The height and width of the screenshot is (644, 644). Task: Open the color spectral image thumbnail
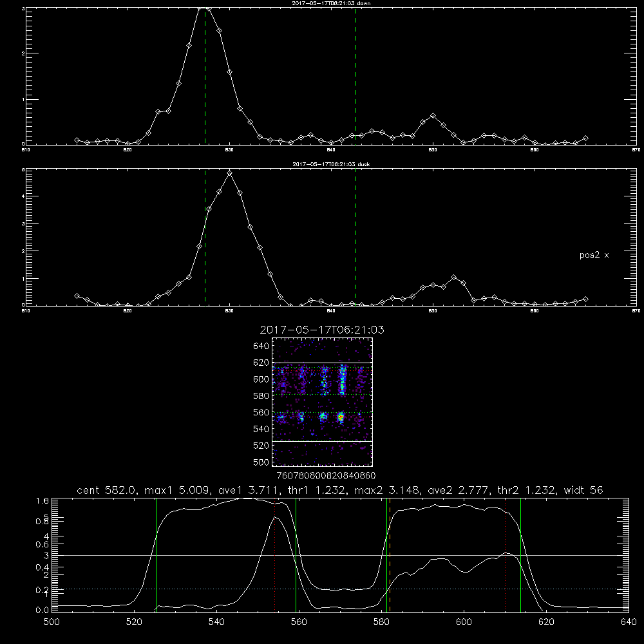[322, 402]
